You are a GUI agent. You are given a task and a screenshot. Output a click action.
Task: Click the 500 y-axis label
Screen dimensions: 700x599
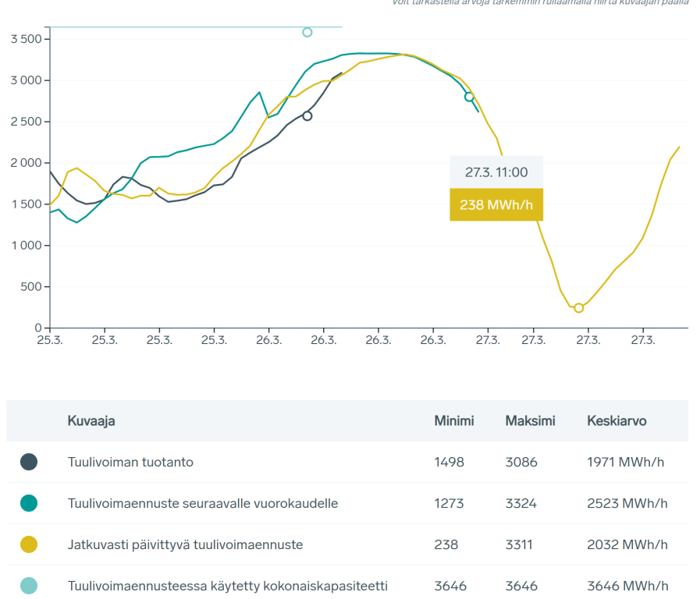point(31,286)
